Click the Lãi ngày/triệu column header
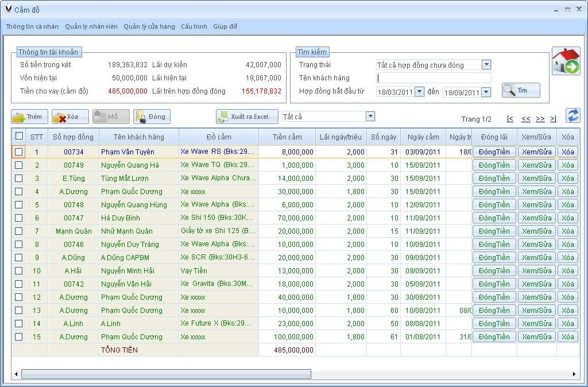 point(341,137)
